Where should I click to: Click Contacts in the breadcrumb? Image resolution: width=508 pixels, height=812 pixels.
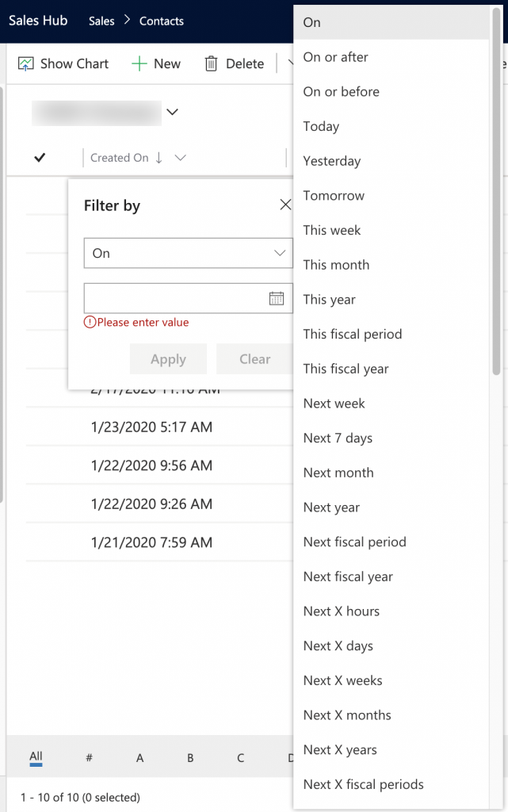tap(161, 21)
